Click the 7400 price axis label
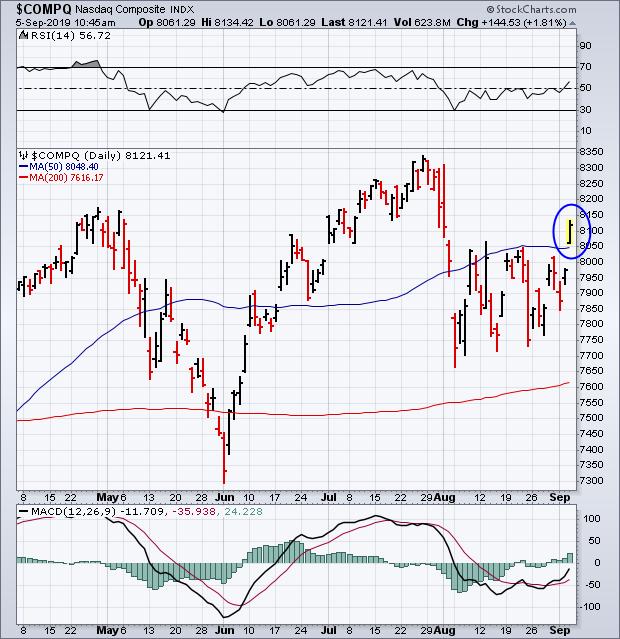620x639 pixels. pyautogui.click(x=591, y=449)
